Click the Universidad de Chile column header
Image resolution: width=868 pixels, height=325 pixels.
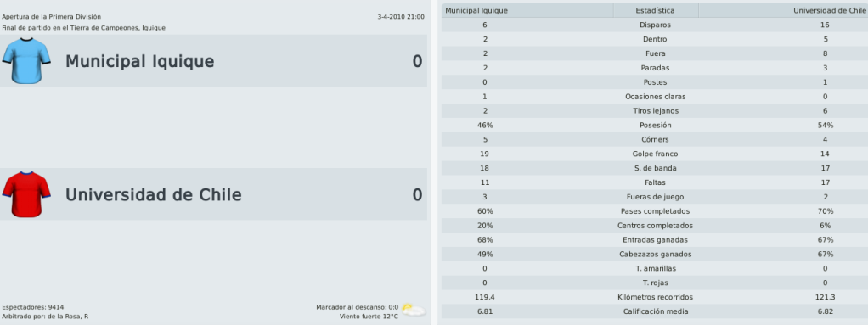point(783,10)
